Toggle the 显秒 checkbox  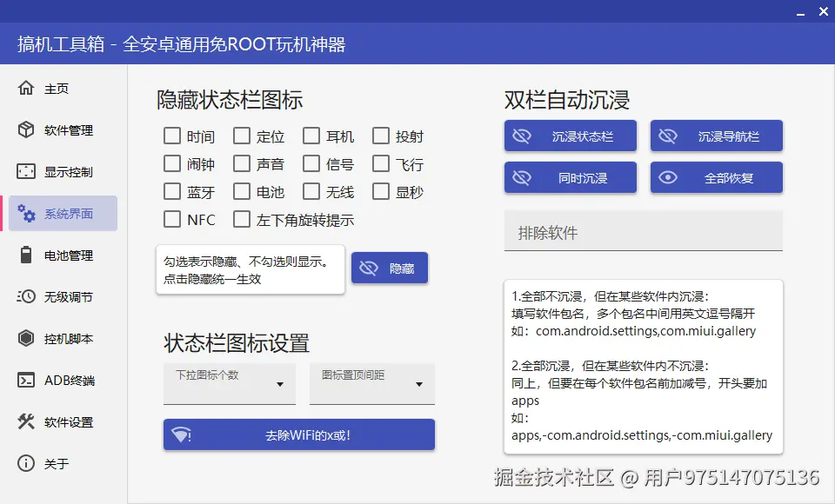coord(381,191)
